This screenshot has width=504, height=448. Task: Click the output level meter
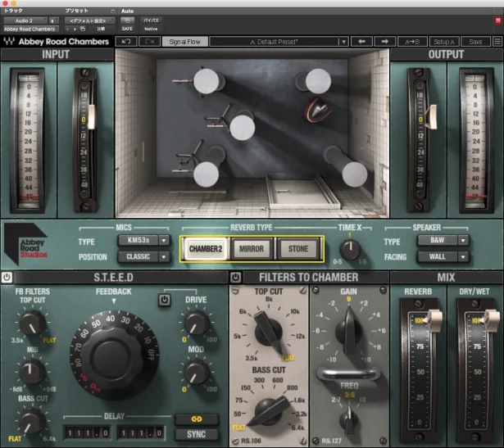pos(475,140)
